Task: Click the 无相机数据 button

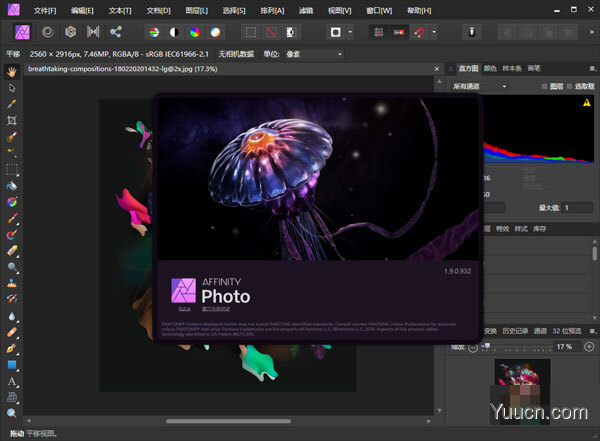Action: pos(236,54)
